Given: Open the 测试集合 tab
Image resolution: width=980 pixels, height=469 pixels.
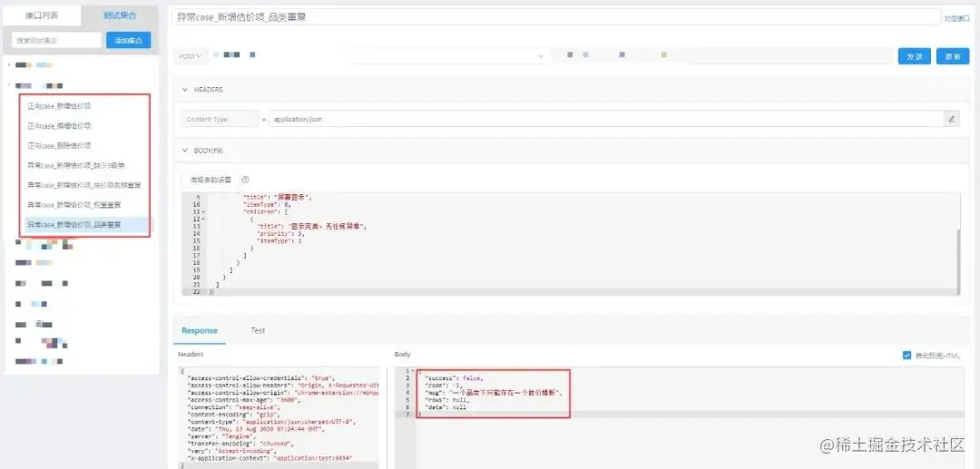Looking at the screenshot, I should (120, 15).
